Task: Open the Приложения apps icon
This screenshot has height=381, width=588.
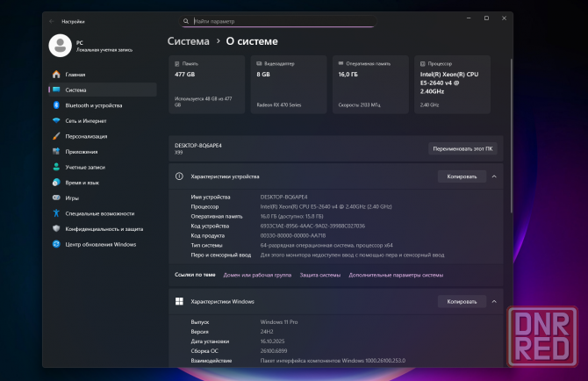Action: coord(56,151)
